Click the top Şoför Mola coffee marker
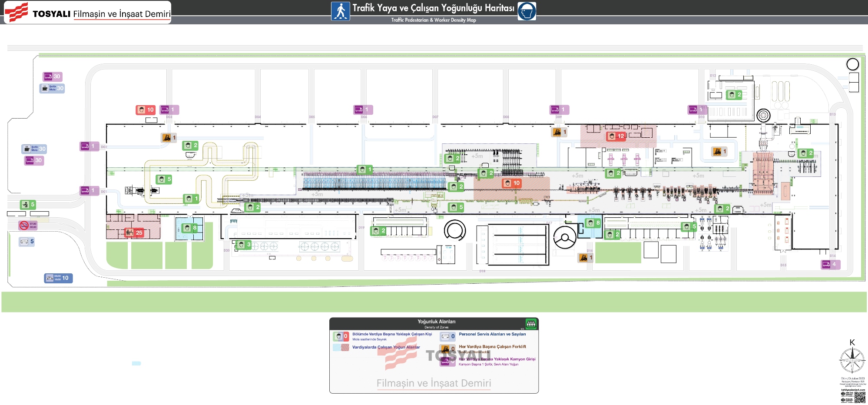The height and width of the screenshot is (405, 868). (x=52, y=88)
